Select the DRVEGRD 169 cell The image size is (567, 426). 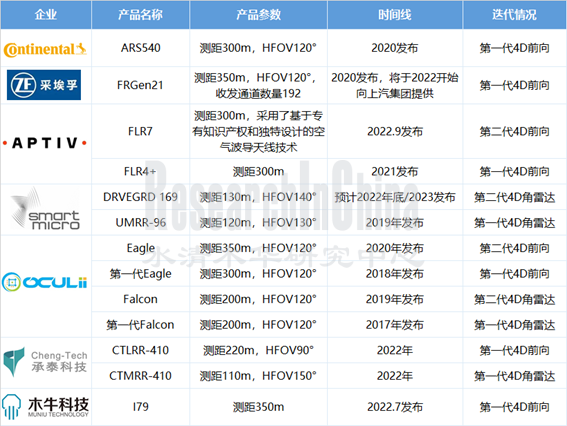coord(140,197)
